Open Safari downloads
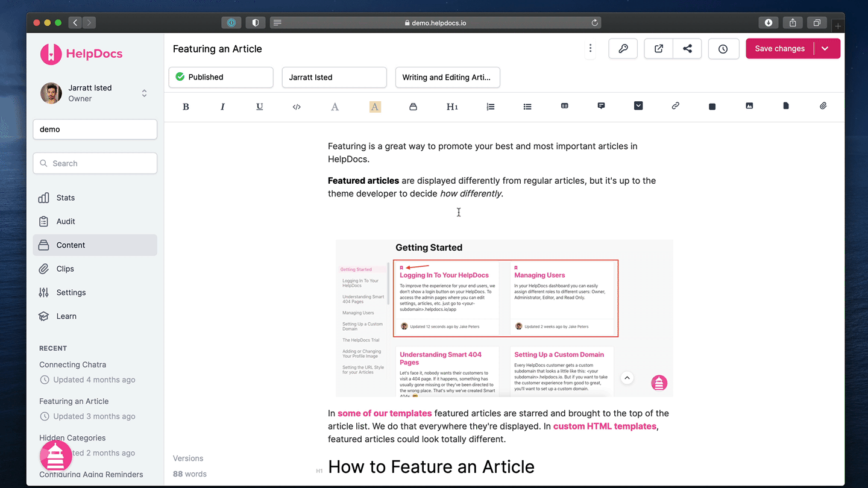Screen dimensions: 868x488 point(769,23)
